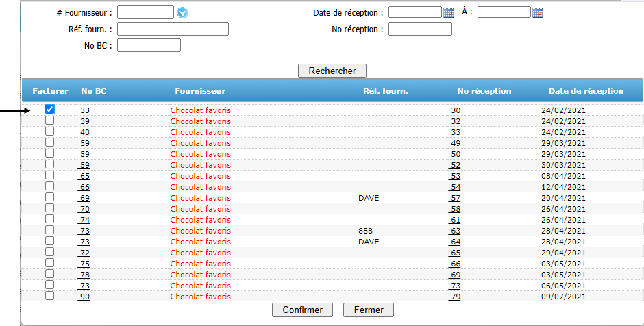Close the dialog with Fermer
Image resolution: width=644 pixels, height=326 pixels.
point(369,310)
